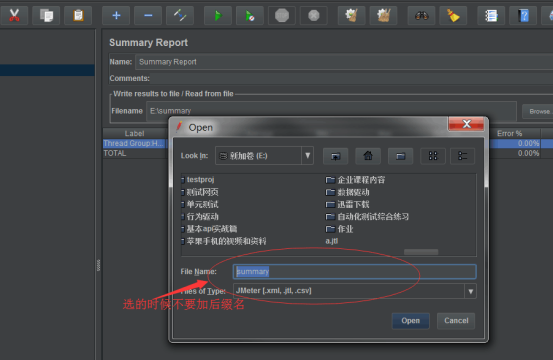553x360 pixels.
Task: Click the Browse button next to Filename
Action: (x=537, y=111)
